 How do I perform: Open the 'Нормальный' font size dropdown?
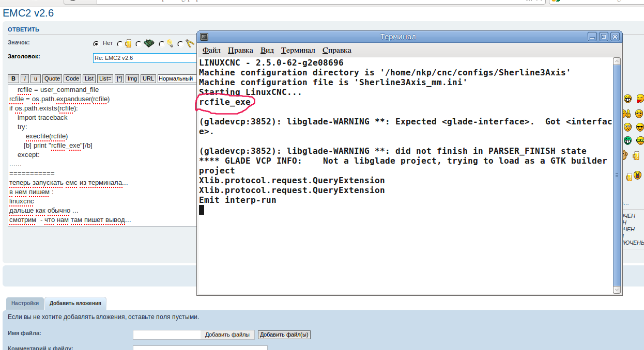tap(177, 78)
